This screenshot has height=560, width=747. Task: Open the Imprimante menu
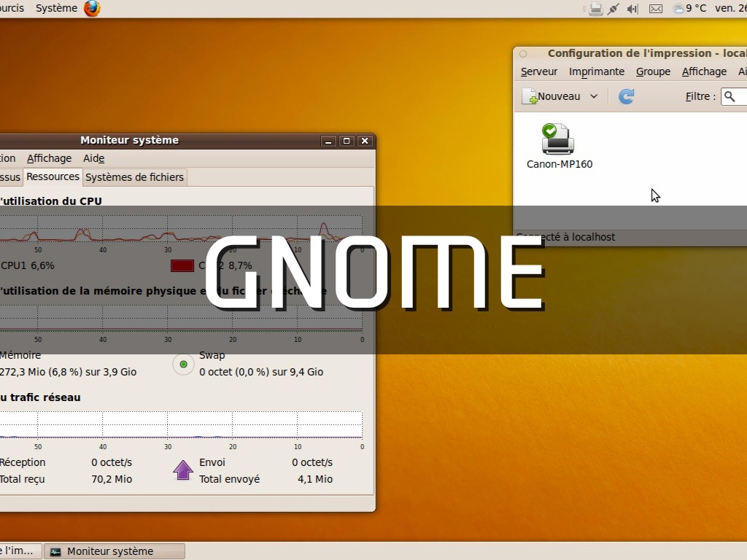click(597, 71)
